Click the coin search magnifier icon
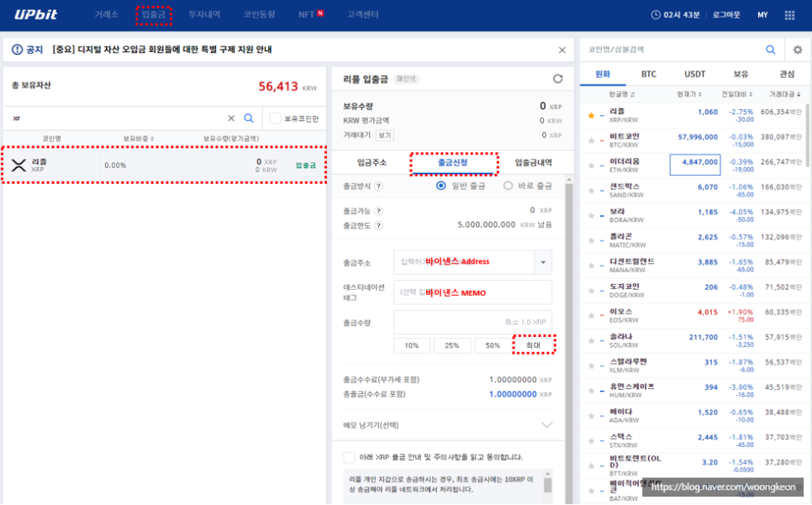Viewport: 812px width, 505px height. 771,50
